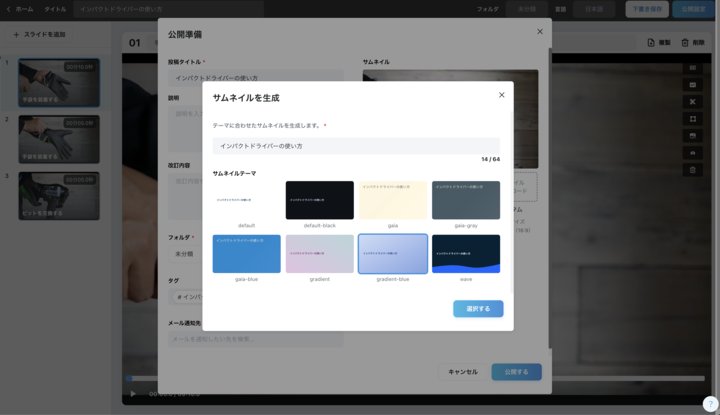The width and height of the screenshot is (720, 415).
Task: Click the video progress bar handle
Action: 129,379
